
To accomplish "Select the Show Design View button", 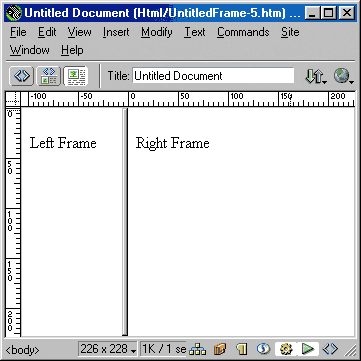I will [76, 76].
